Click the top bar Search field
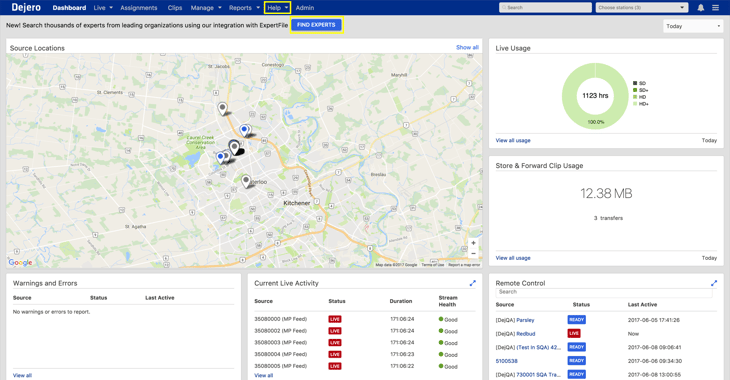This screenshot has width=730, height=380. pos(545,7)
